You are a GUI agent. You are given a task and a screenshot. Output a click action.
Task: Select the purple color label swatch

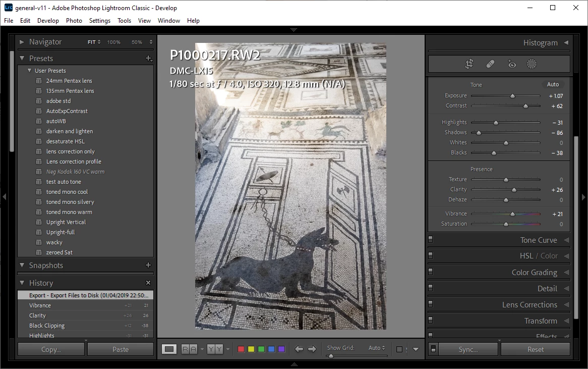[281, 349]
